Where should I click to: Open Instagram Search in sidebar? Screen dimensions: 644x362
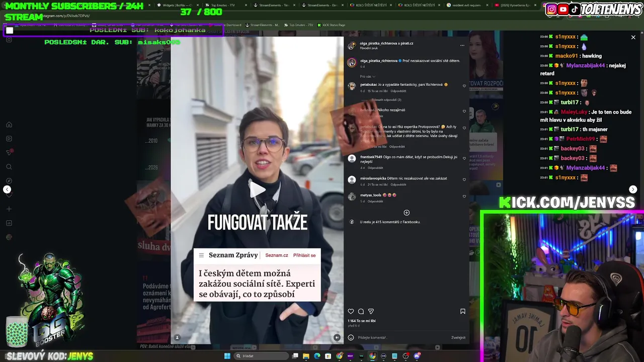[x=9, y=167]
